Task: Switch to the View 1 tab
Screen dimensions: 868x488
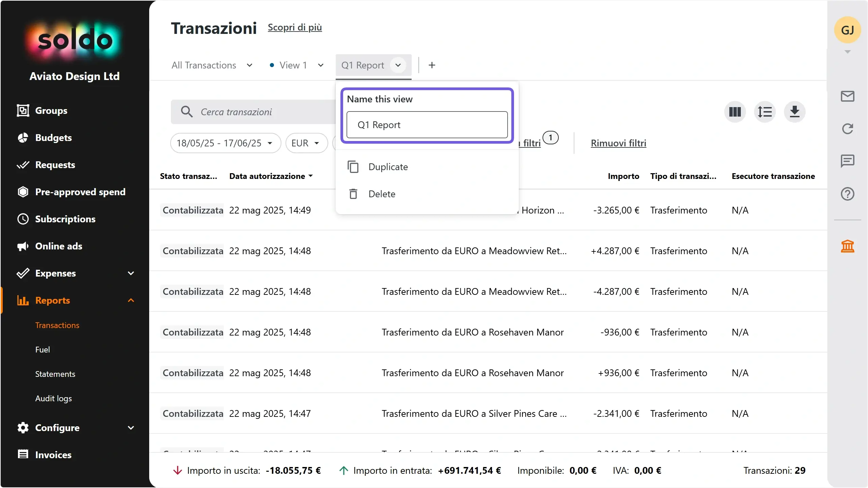Action: pos(293,65)
